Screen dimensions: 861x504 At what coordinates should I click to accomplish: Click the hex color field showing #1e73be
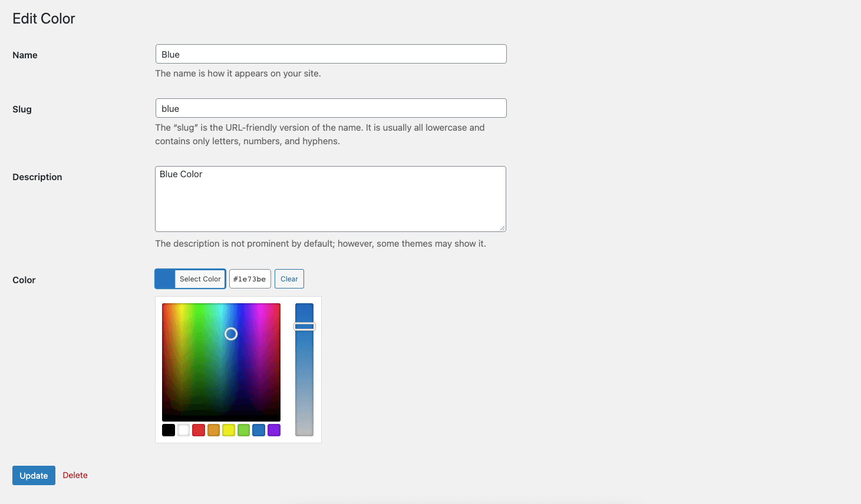tap(250, 279)
